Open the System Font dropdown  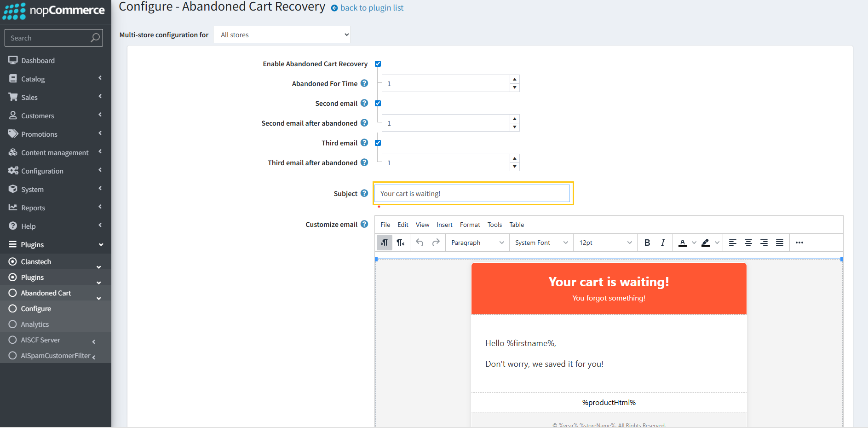click(x=541, y=243)
